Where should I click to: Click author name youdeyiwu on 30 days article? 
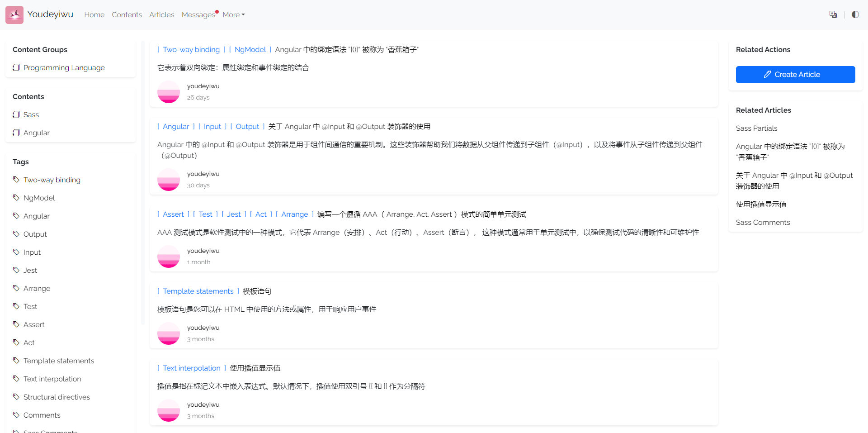[203, 174]
